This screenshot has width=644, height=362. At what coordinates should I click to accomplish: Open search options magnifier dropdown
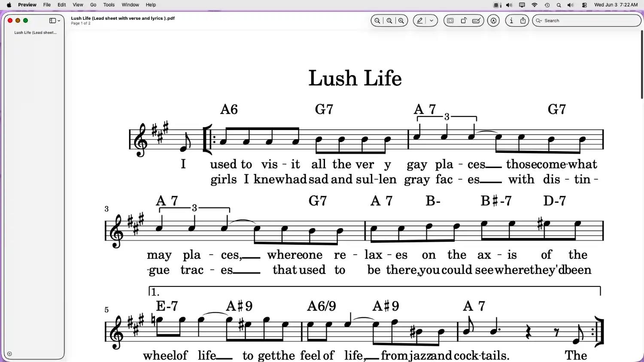click(539, 21)
